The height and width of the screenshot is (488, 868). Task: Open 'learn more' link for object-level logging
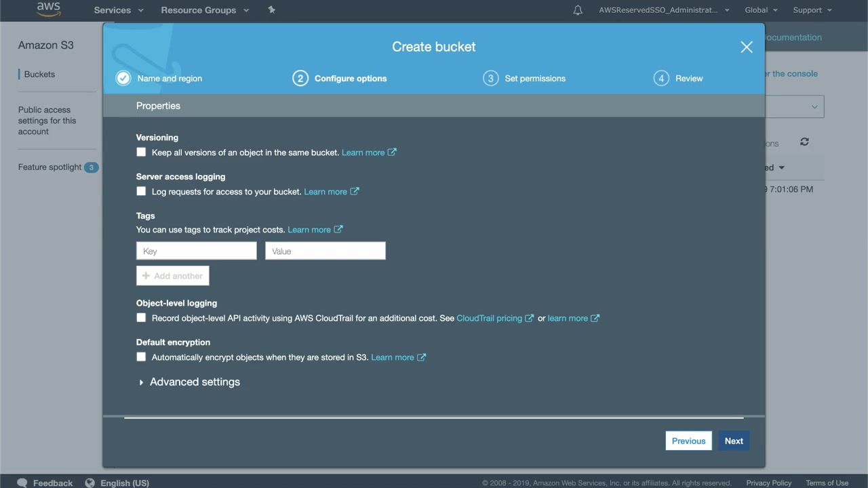pyautogui.click(x=568, y=318)
